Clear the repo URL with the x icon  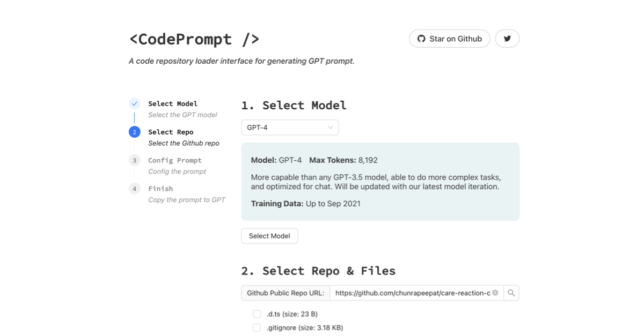point(495,293)
